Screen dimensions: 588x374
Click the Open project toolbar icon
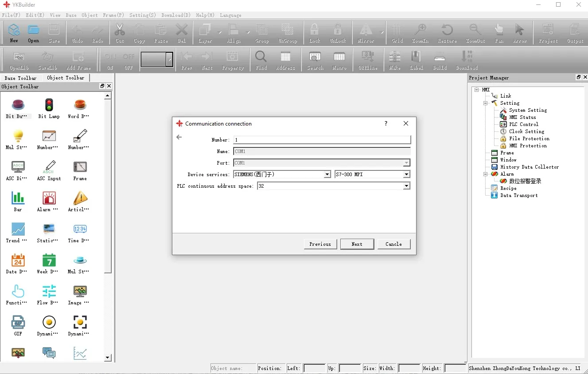[34, 33]
